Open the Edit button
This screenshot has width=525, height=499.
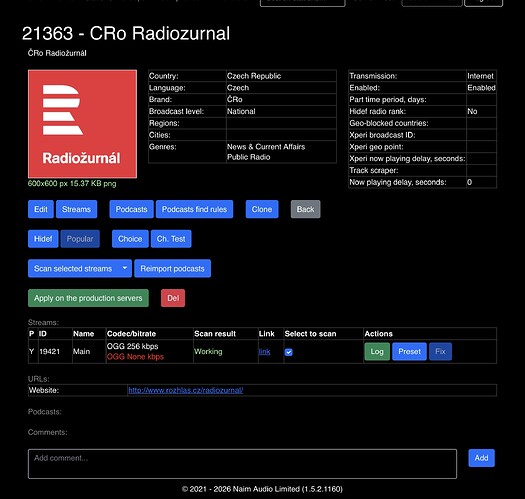pos(41,209)
